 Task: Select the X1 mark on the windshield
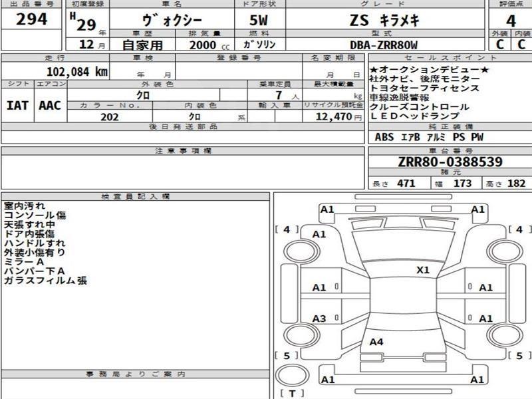point(423,270)
